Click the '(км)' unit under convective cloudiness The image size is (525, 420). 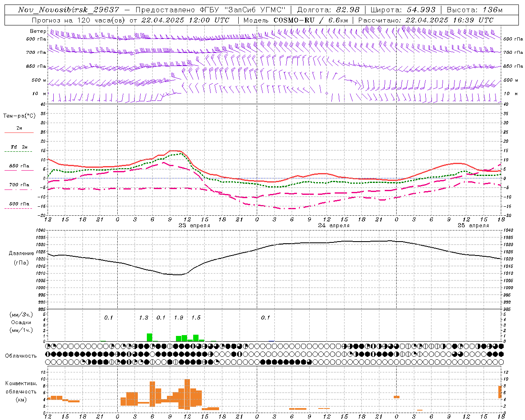click(x=21, y=399)
